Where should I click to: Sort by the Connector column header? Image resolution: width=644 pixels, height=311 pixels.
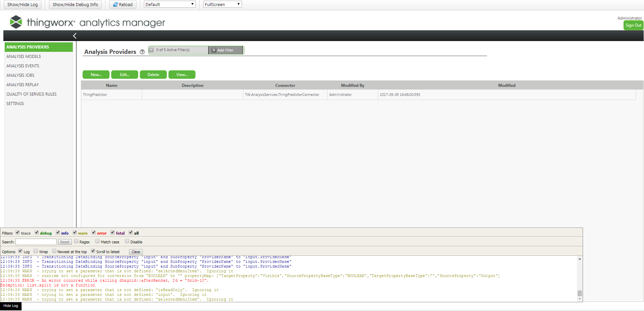pos(285,85)
